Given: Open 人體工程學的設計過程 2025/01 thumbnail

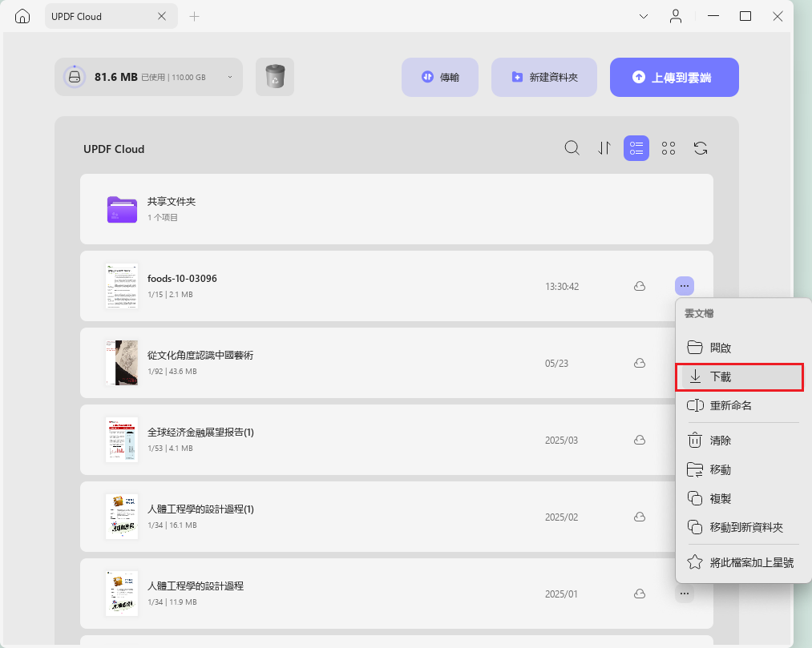Looking at the screenshot, I should 122,594.
